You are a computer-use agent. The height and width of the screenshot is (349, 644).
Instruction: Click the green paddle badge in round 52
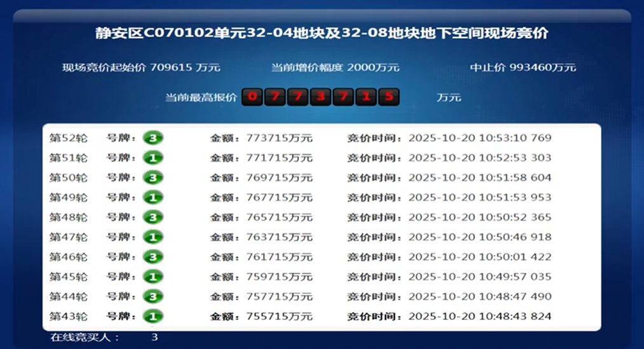(152, 138)
